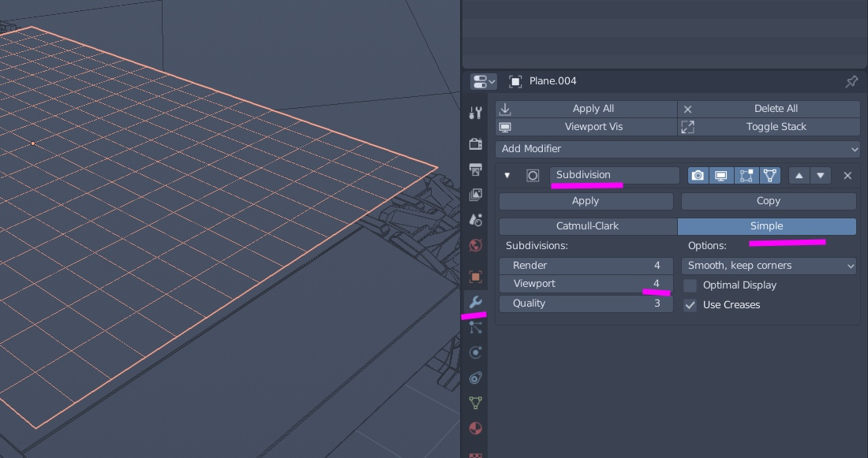The image size is (868, 458).
Task: Select Simple subdivision type
Action: click(x=767, y=225)
